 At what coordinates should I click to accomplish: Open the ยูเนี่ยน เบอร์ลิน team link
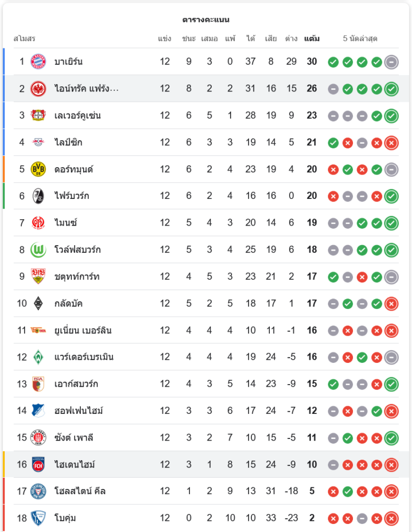(83, 330)
